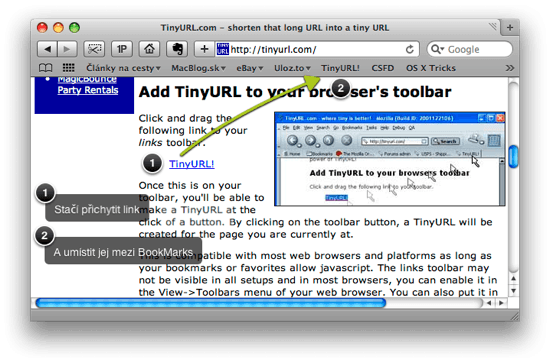
Task: Open the OS X Tricks bookmark
Action: pos(431,68)
